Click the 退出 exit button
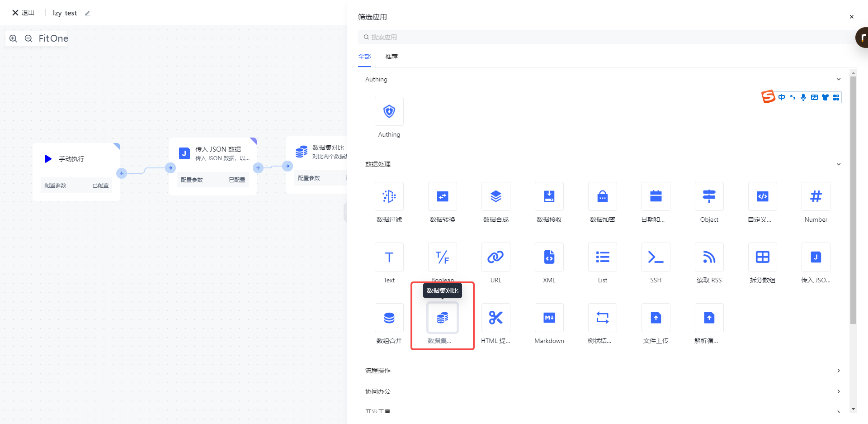 [24, 13]
